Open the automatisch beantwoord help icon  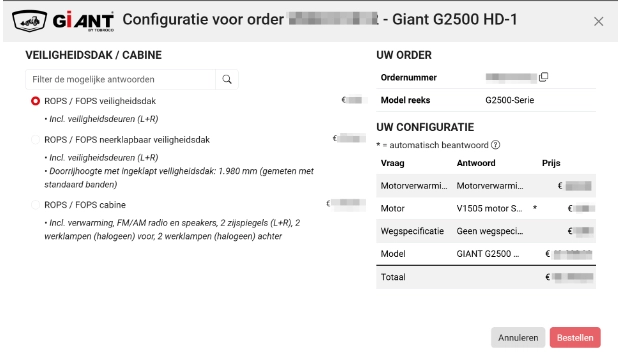pos(495,145)
